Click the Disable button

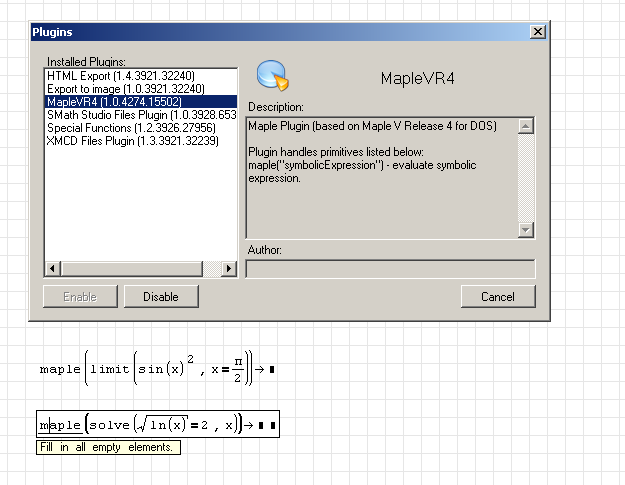pos(161,296)
